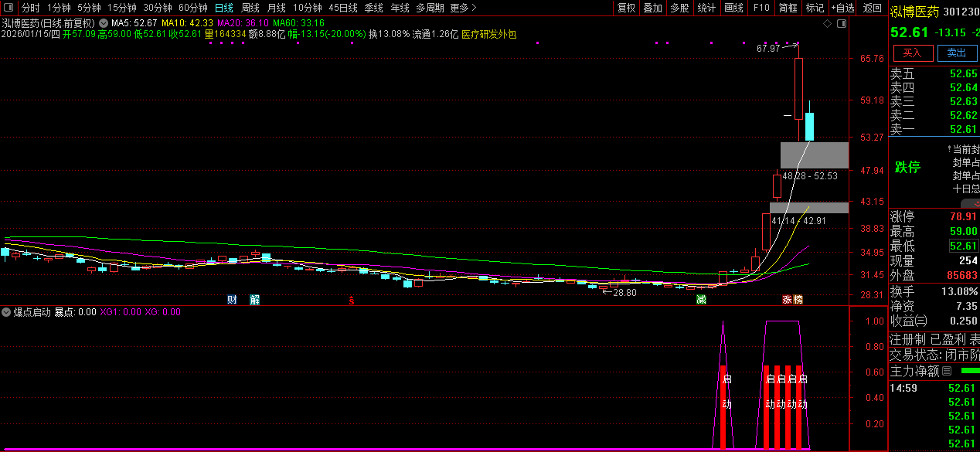Click the 复权 button

tap(626, 8)
